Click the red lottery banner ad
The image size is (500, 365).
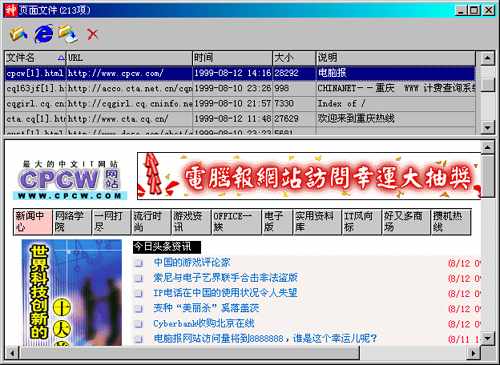[x=309, y=176]
